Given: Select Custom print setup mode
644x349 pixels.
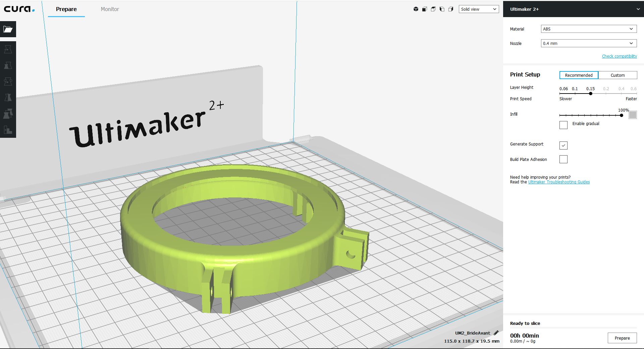Looking at the screenshot, I should click(618, 75).
